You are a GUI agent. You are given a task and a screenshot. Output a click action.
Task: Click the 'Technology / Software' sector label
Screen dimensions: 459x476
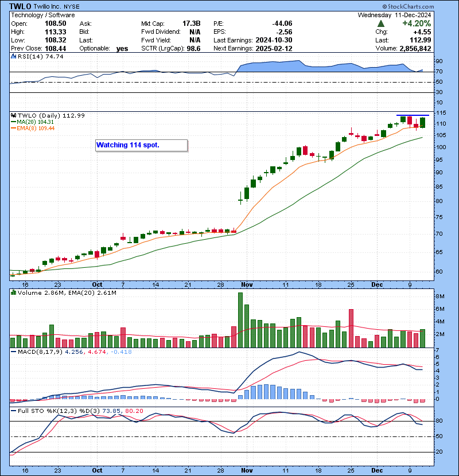(x=43, y=15)
